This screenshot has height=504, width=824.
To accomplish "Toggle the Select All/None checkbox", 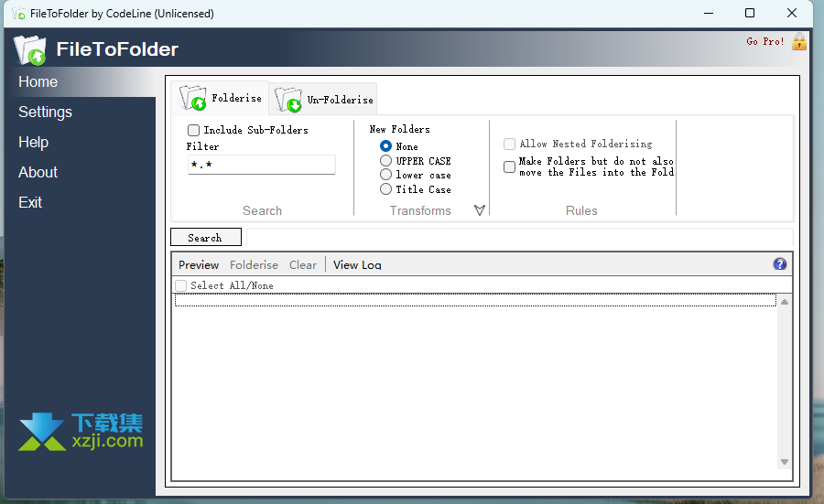I will 180,285.
